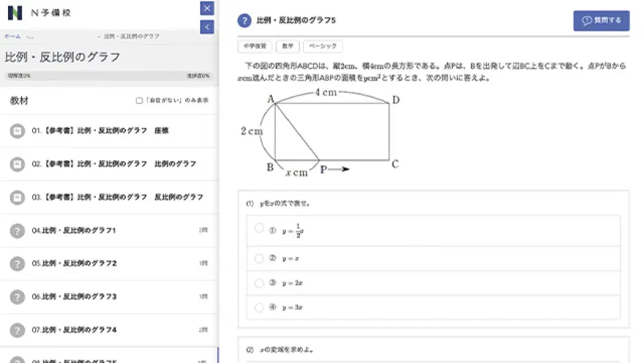Collapse the sidebar with the chevron button

(207, 27)
